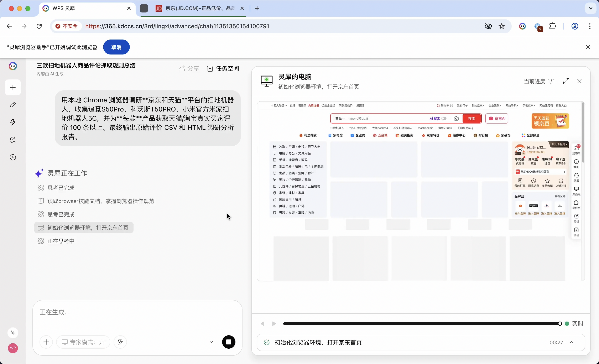Screen dimensions: 599x364
Task: Expand the chevron dropdown beside the stop button
Action: coord(211,342)
